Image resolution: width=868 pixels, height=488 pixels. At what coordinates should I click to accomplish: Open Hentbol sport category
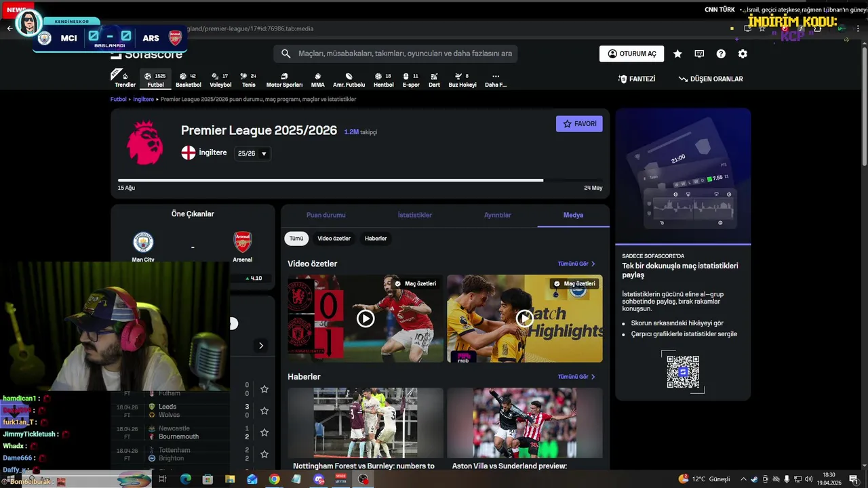384,80
